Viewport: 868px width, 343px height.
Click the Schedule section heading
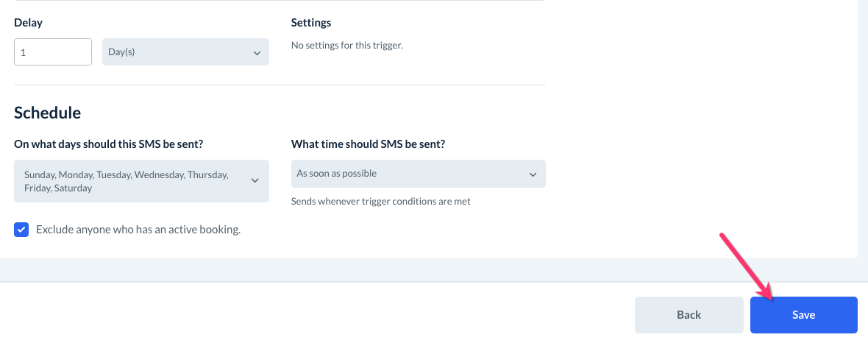coord(47,113)
